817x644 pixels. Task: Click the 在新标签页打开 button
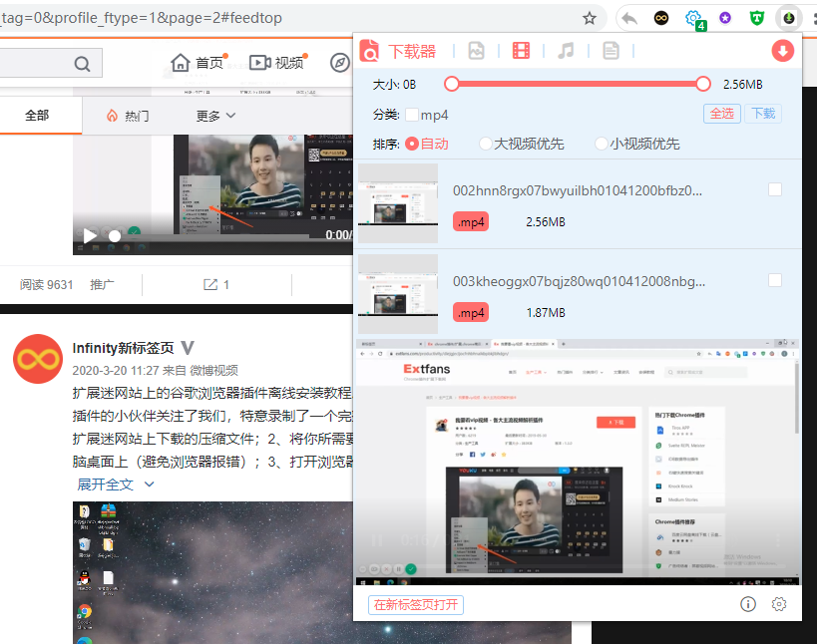(x=417, y=604)
